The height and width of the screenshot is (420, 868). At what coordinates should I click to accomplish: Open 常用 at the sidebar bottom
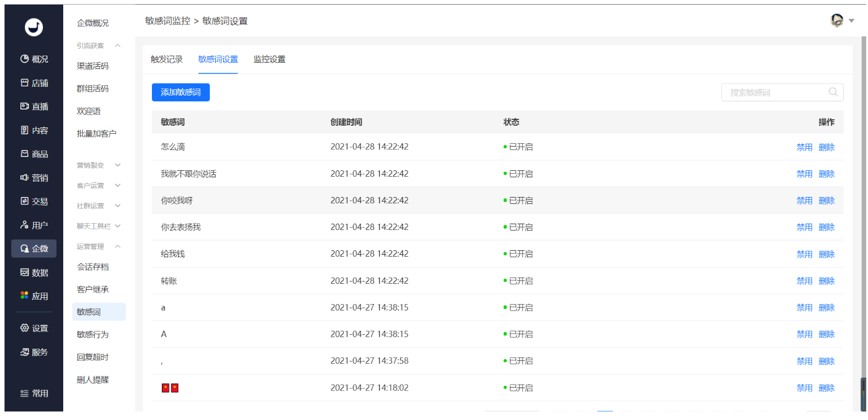[34, 393]
